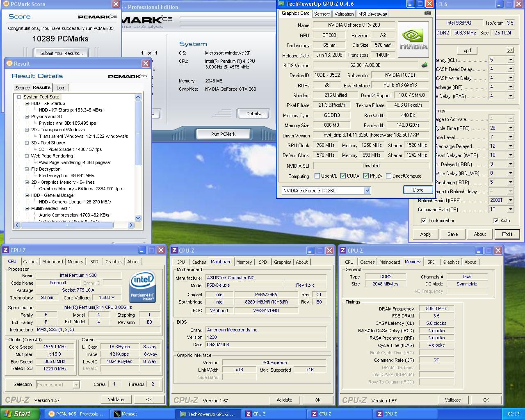This screenshot has height=420, width=525.
Task: Click the scroll right arrow in results tree
Action: click(131, 225)
